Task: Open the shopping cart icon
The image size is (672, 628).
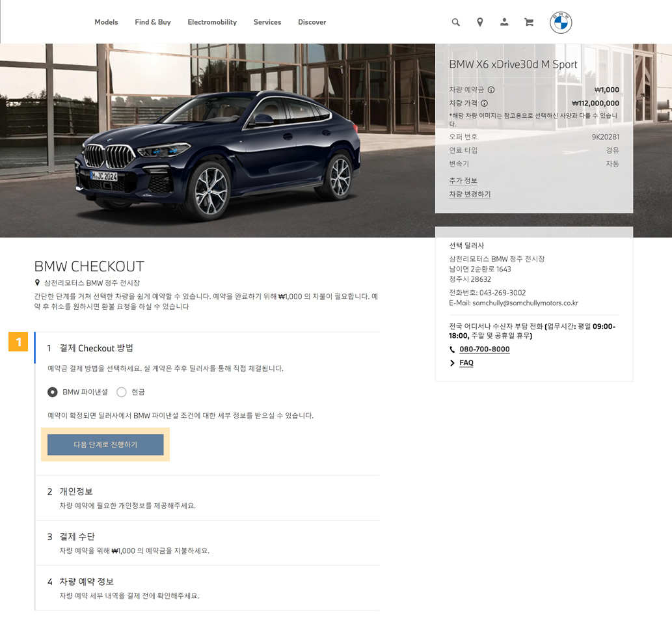Action: (x=528, y=21)
